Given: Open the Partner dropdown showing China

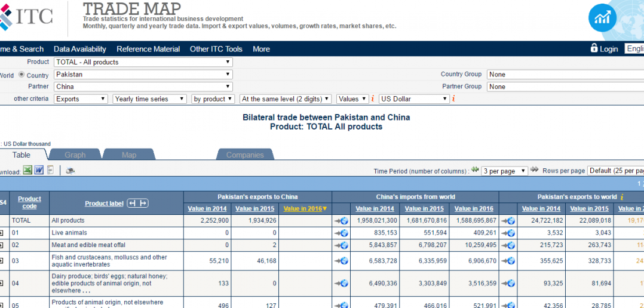Looking at the screenshot, I should 143,87.
